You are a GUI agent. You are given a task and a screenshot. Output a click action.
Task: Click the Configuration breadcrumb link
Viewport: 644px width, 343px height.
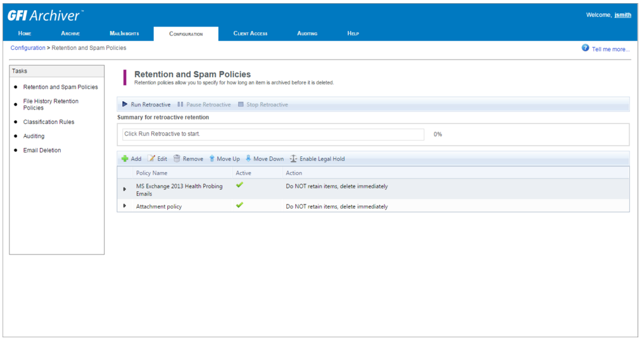(28, 48)
